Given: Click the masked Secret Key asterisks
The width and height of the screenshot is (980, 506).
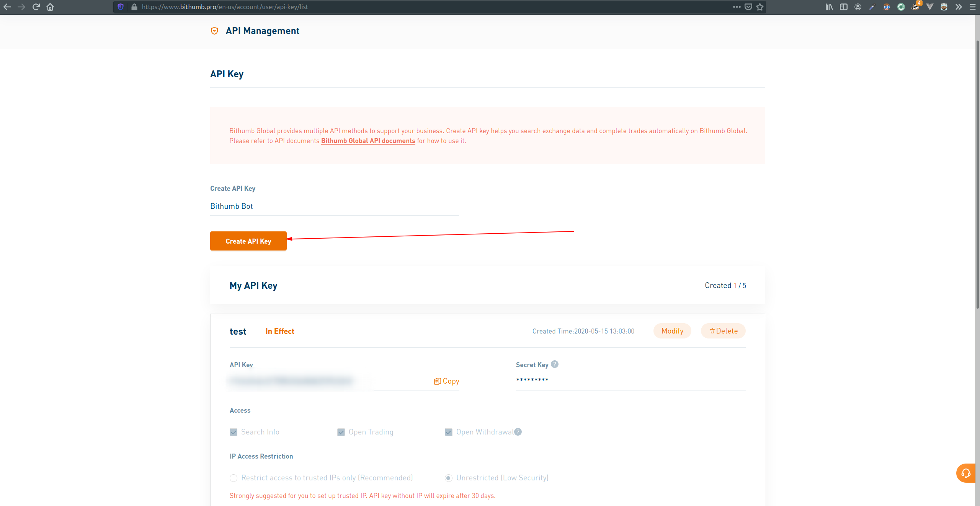Looking at the screenshot, I should pyautogui.click(x=532, y=380).
